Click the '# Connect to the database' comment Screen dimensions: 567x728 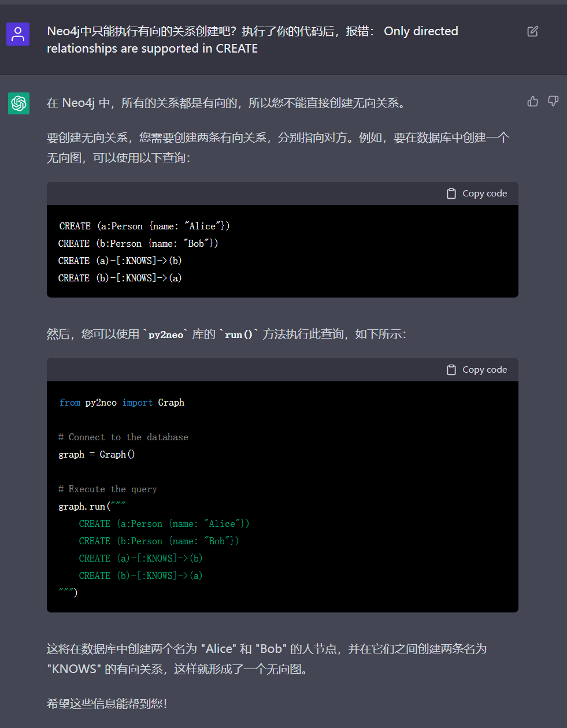coord(123,437)
